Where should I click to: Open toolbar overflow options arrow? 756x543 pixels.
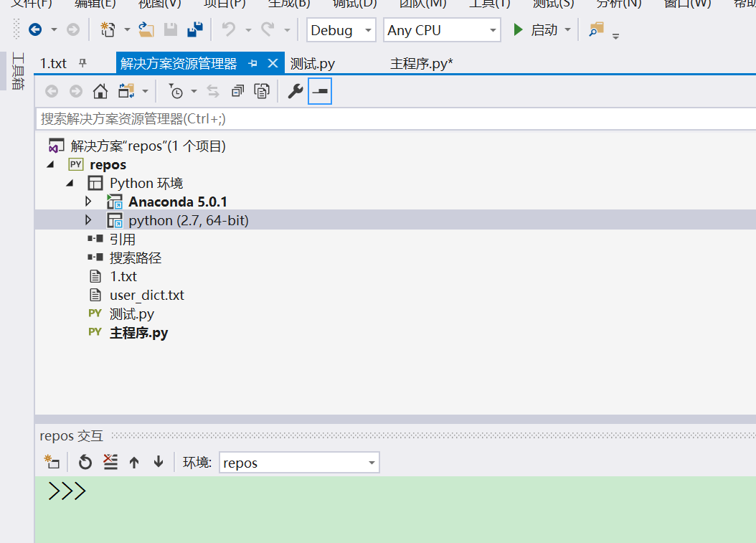click(615, 36)
